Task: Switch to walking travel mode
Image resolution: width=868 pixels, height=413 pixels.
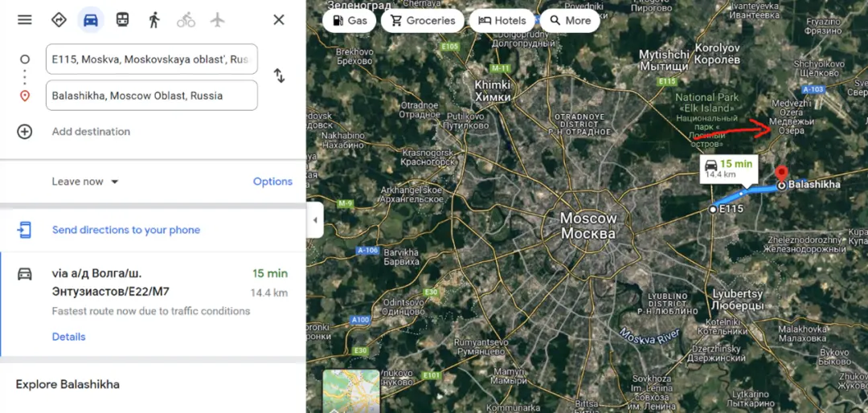Action: tap(154, 20)
